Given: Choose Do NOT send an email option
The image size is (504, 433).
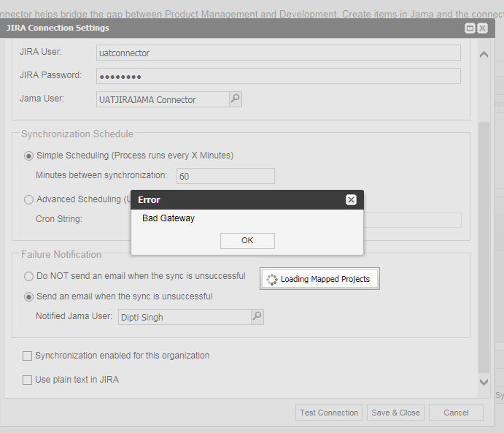Looking at the screenshot, I should click(x=28, y=276).
